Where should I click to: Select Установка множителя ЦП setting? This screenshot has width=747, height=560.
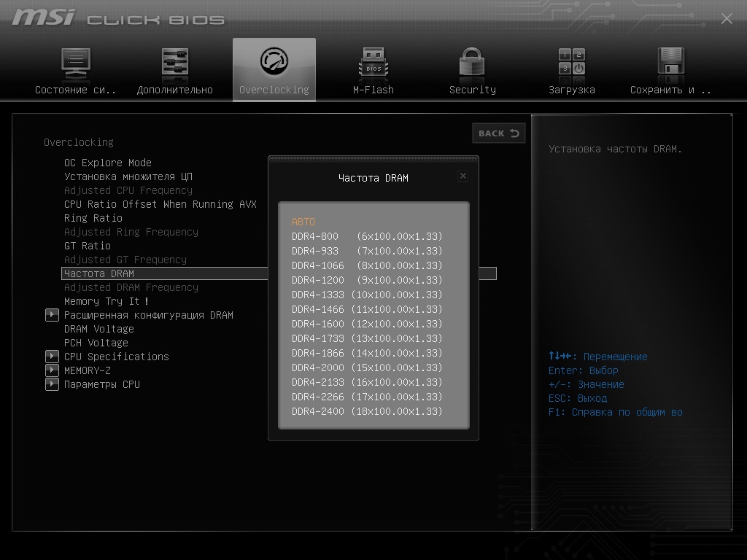point(128,176)
